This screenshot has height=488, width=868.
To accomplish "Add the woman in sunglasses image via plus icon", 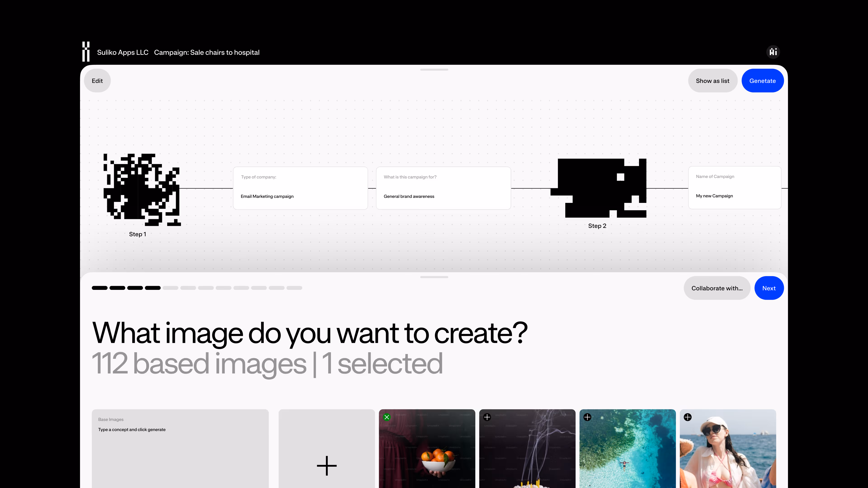I will pos(688,417).
